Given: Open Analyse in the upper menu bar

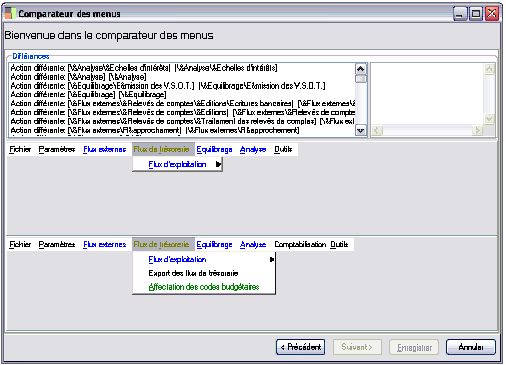Looking at the screenshot, I should point(253,149).
